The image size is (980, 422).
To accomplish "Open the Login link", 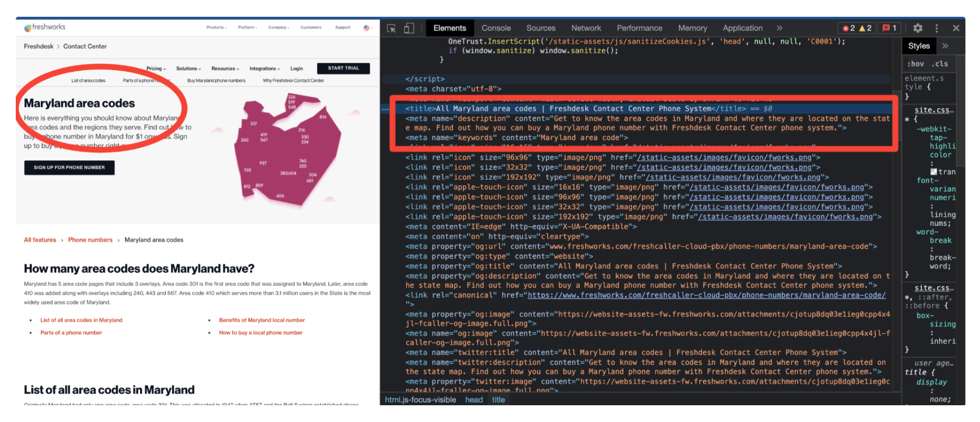I will pos(296,69).
